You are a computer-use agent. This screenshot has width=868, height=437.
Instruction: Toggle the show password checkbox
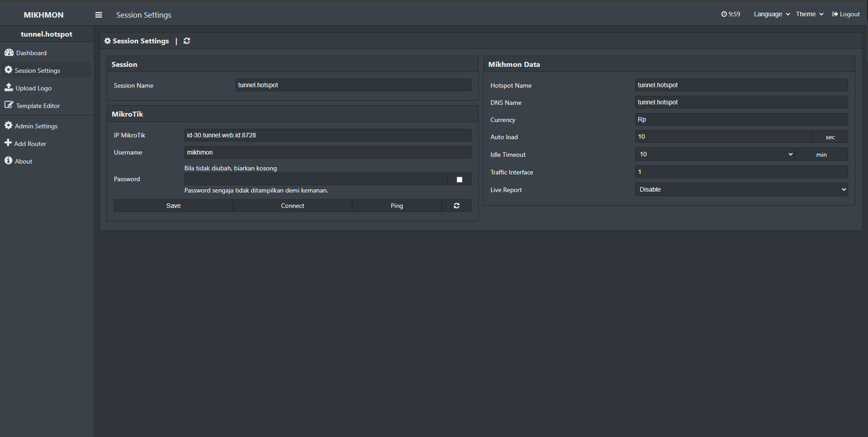pos(459,179)
